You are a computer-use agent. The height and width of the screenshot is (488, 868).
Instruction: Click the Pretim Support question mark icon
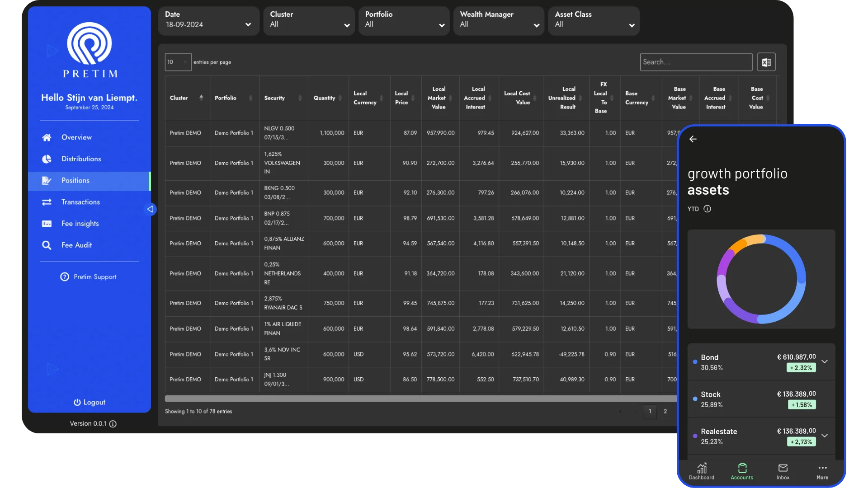tap(65, 277)
